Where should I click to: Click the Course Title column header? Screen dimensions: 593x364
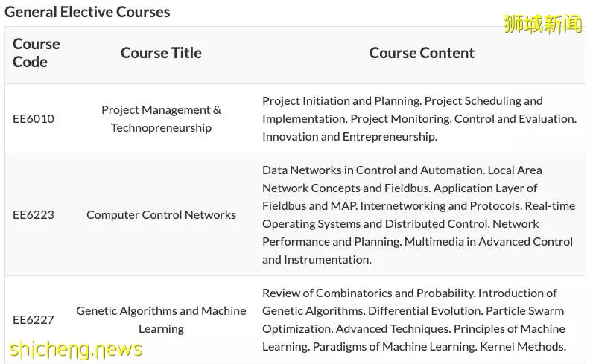[161, 53]
